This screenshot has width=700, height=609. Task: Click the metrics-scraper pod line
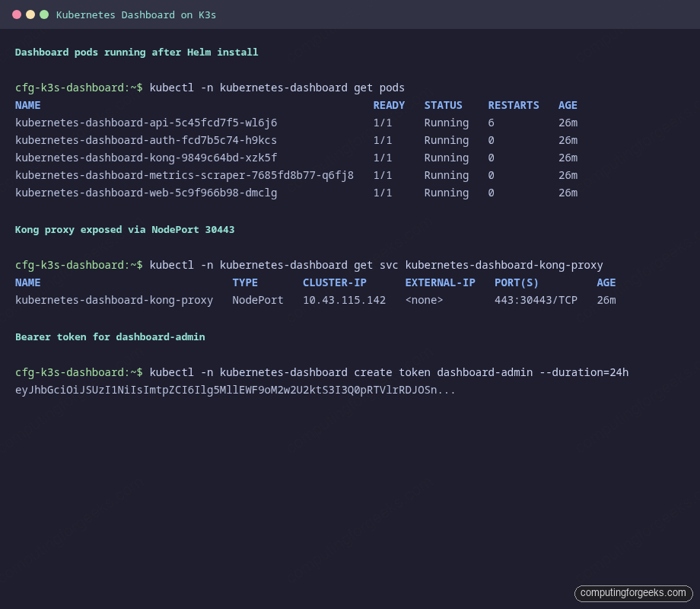(x=183, y=175)
